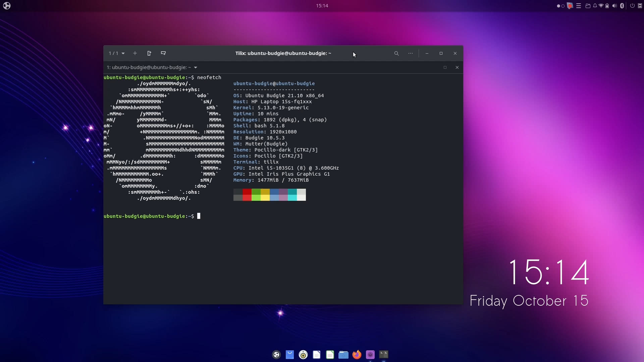Click the plus icon to add new terminal
This screenshot has width=644, height=362.
[135, 53]
